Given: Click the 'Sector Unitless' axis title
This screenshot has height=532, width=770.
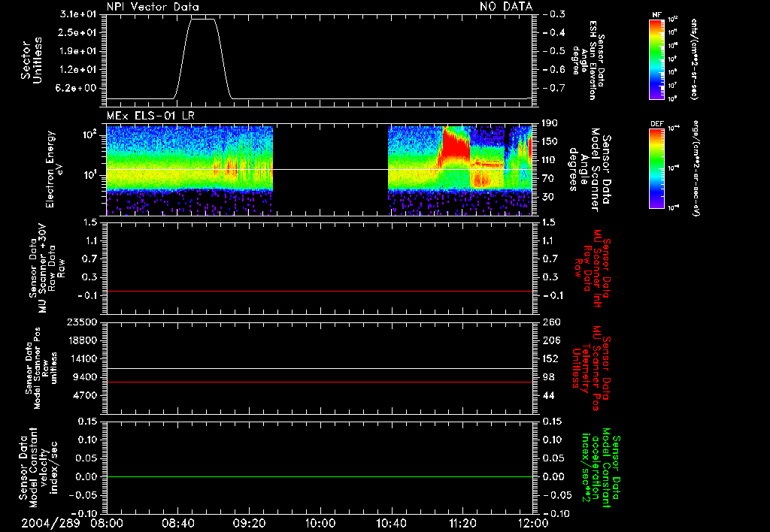Looking at the screenshot, I should coord(32,60).
